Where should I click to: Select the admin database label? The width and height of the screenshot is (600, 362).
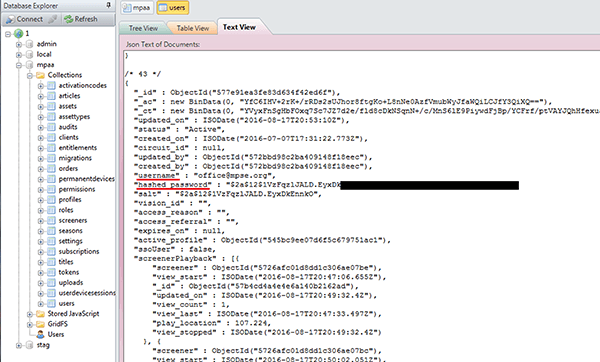(x=46, y=44)
